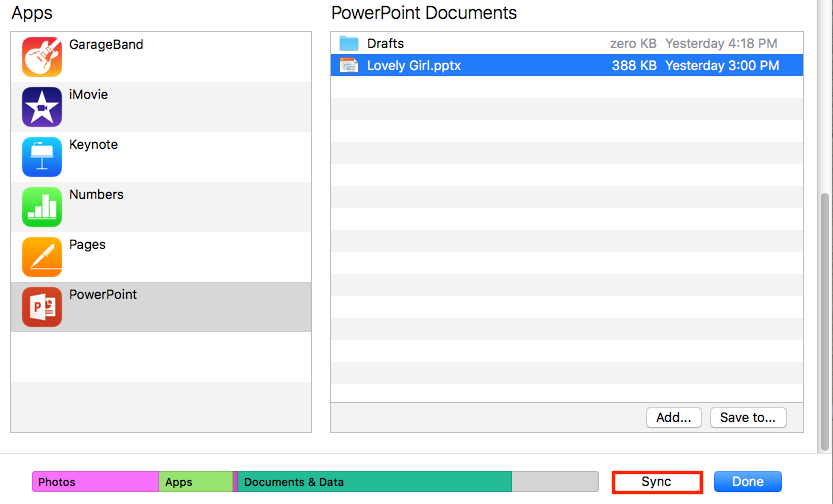This screenshot has height=504, width=833.
Task: Select the Lovely Girl.pptx file name
Action: pos(414,65)
